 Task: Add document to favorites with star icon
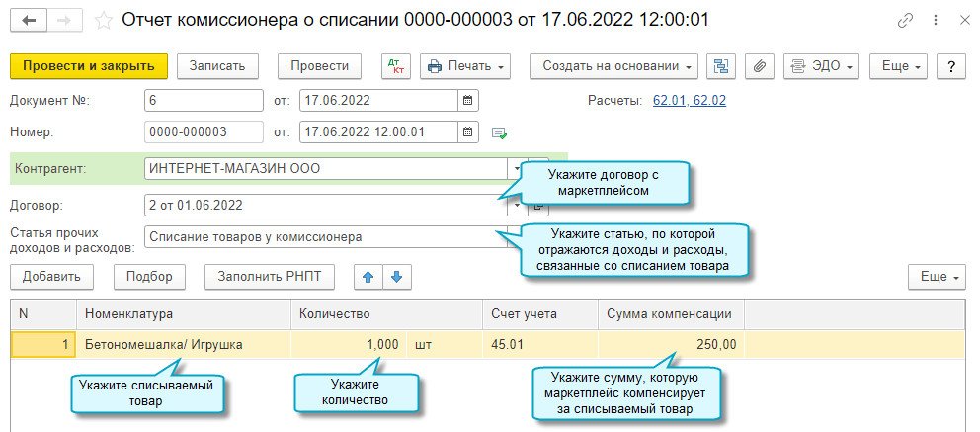pos(103,21)
